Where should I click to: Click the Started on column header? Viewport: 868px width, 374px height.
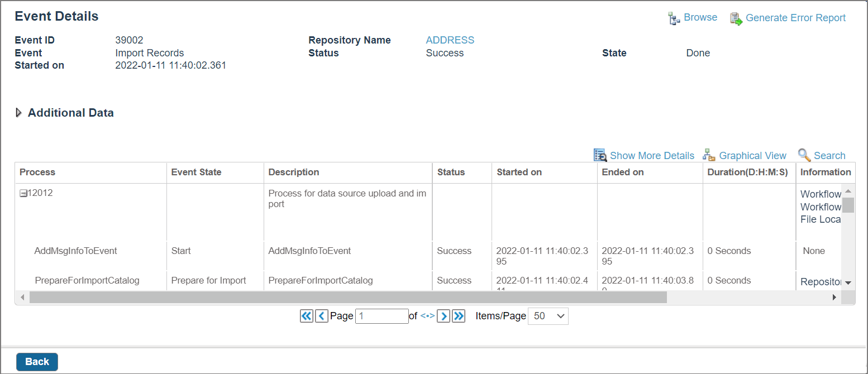(x=519, y=172)
